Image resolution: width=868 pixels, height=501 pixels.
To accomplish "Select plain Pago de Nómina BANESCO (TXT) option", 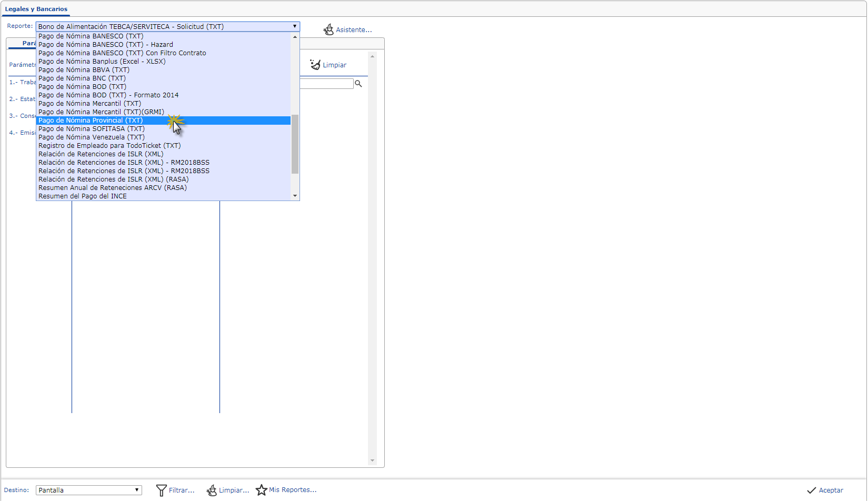I will [163, 36].
